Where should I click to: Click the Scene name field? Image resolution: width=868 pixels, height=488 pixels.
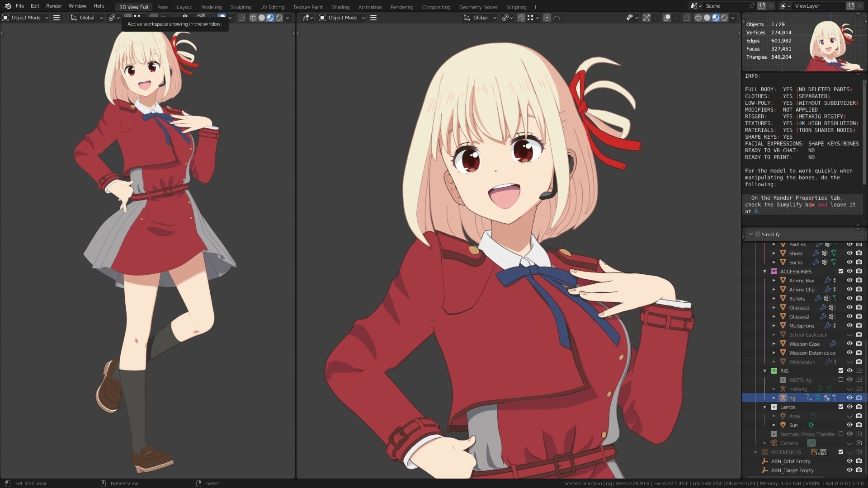click(x=726, y=6)
